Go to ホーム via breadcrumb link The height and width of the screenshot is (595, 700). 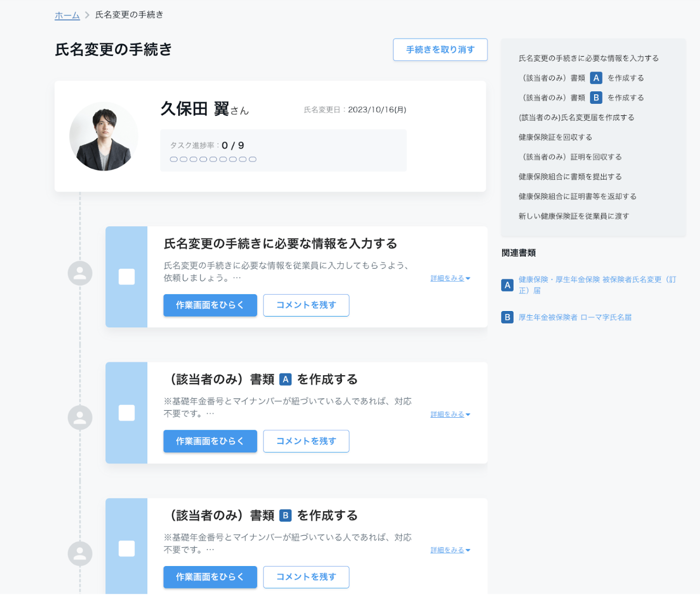(67, 15)
